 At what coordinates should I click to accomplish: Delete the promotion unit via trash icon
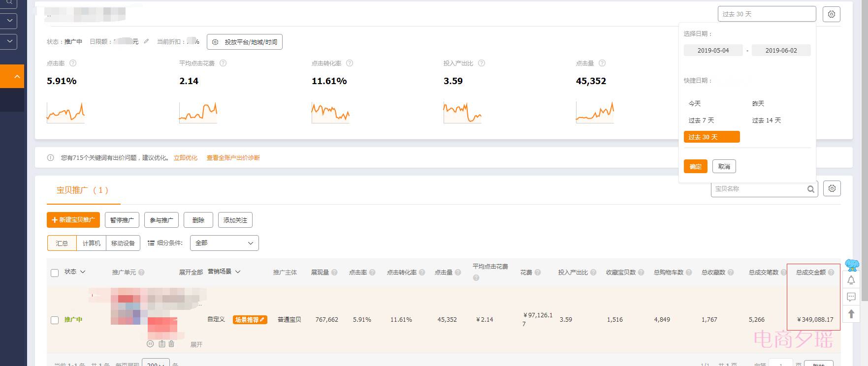pos(171,344)
